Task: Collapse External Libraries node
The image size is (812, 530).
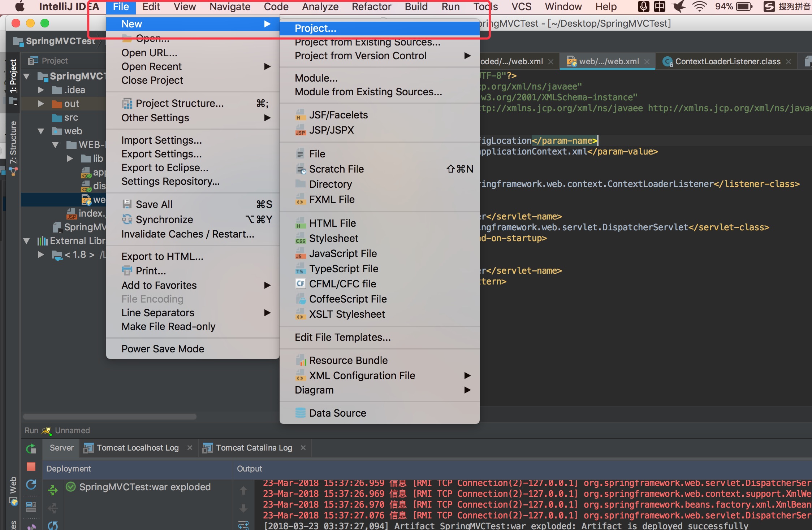Action: 27,241
